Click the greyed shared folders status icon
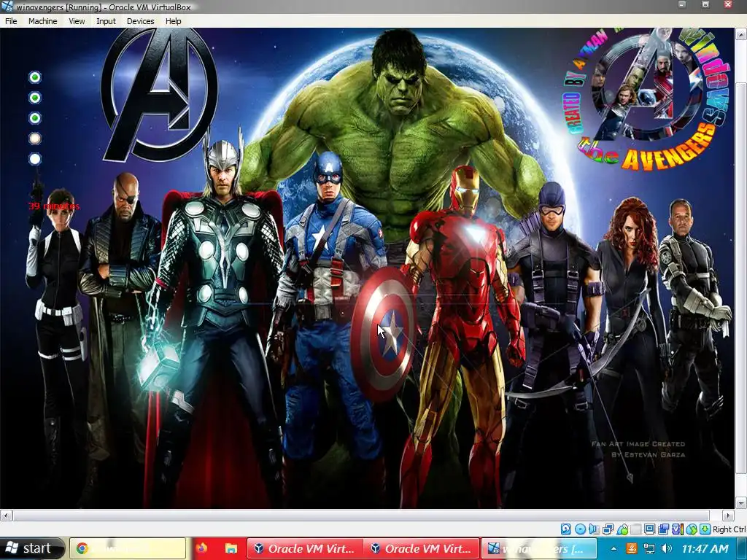This screenshot has height=560, width=747. click(x=636, y=529)
